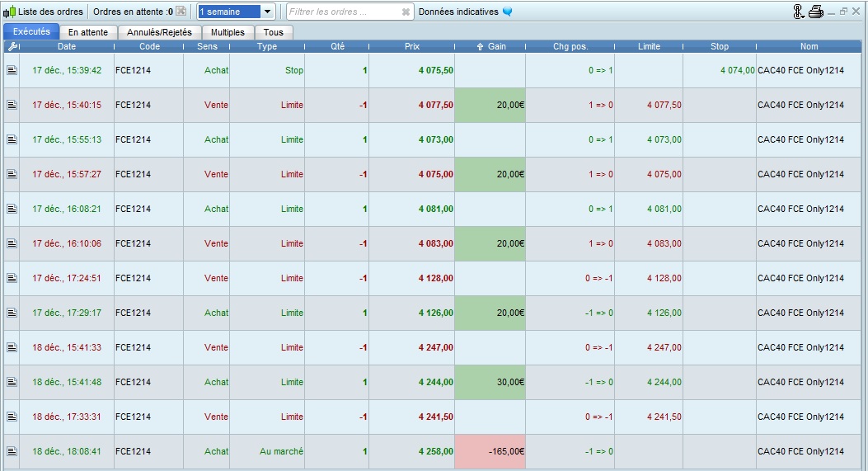The width and height of the screenshot is (868, 471).
Task: Sort orders by Date column header
Action: [x=67, y=46]
